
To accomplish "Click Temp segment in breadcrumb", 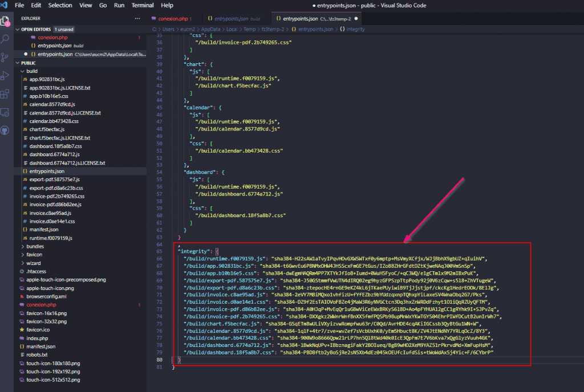I will [250, 30].
